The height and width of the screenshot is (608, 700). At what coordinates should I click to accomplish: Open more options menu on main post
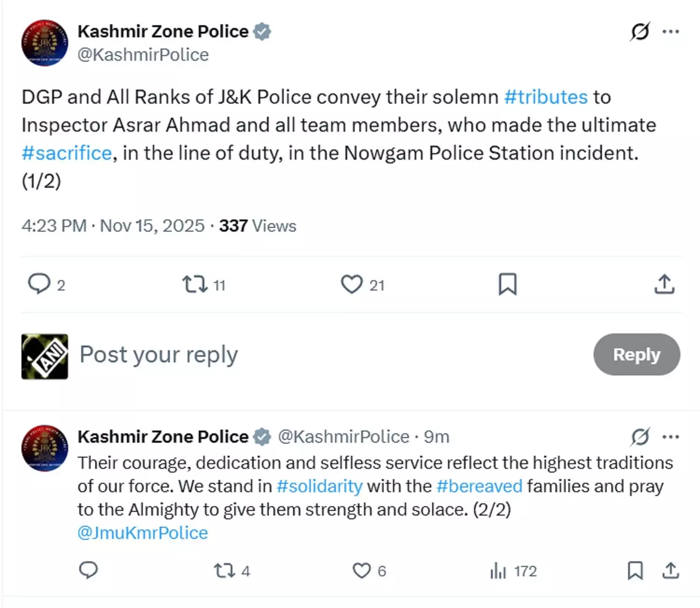point(671,32)
